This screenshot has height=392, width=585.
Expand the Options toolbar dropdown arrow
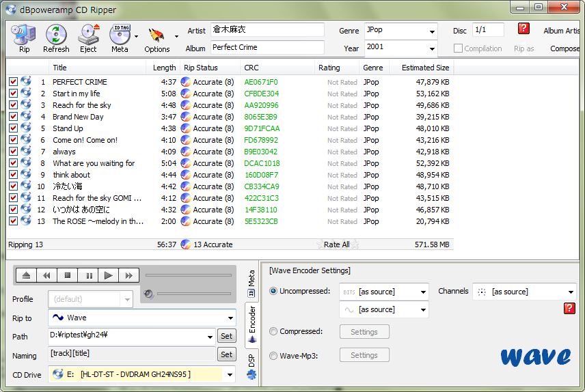(x=176, y=37)
